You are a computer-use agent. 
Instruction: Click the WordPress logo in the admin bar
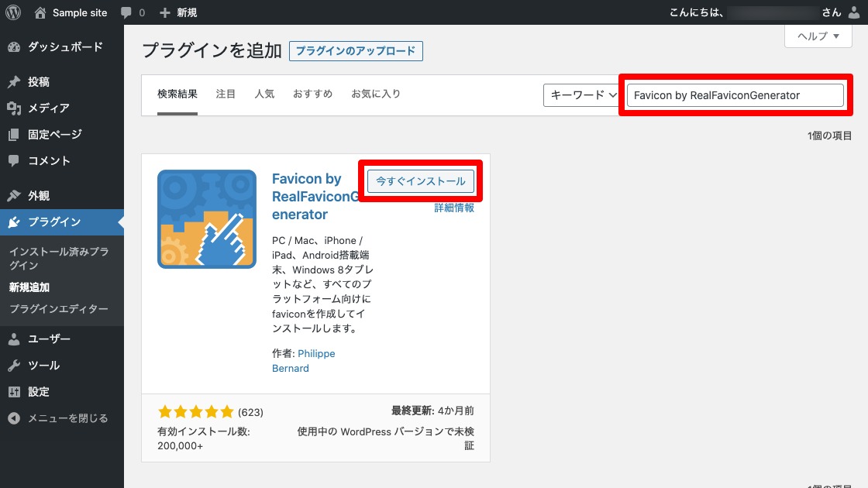[x=12, y=12]
